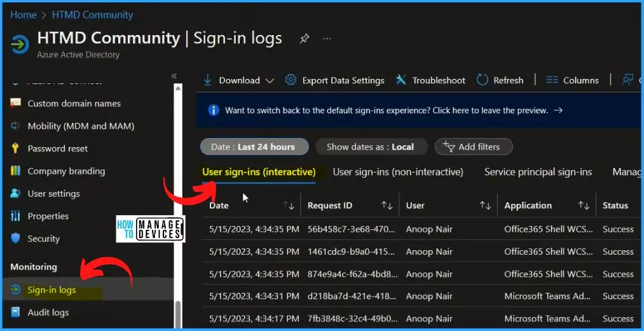Viewport: 644px width, 331px height.
Task: Click the Columns list icon
Action: pyautogui.click(x=552, y=80)
